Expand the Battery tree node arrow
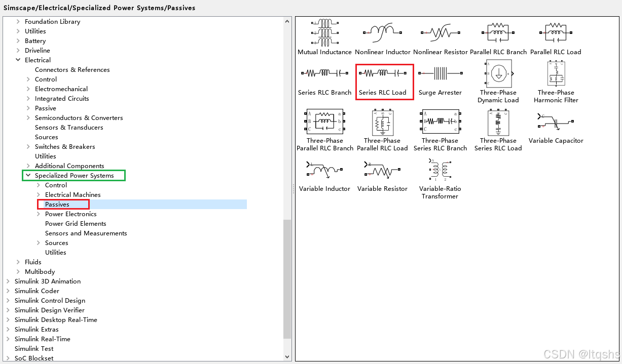This screenshot has width=622, height=364. click(18, 41)
